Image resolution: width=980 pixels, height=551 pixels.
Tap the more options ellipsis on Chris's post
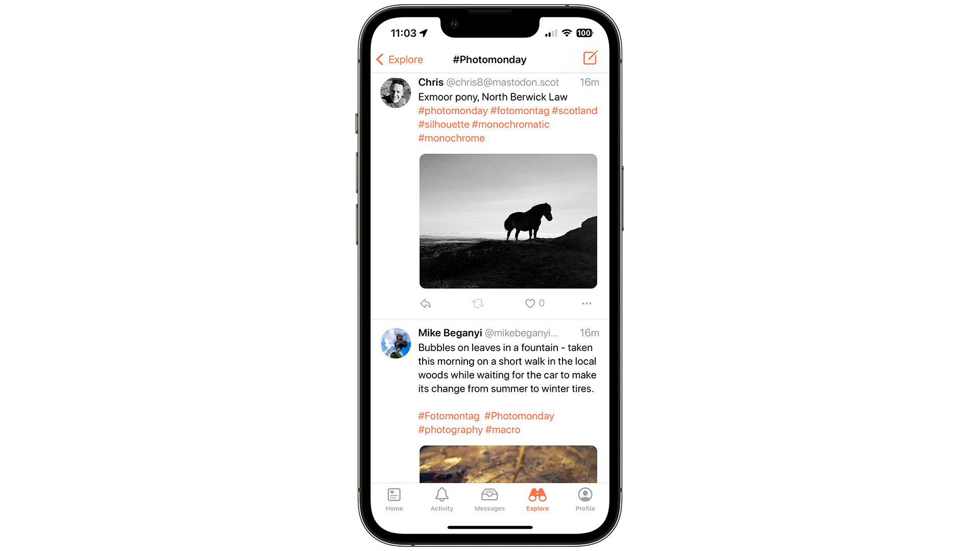(587, 304)
